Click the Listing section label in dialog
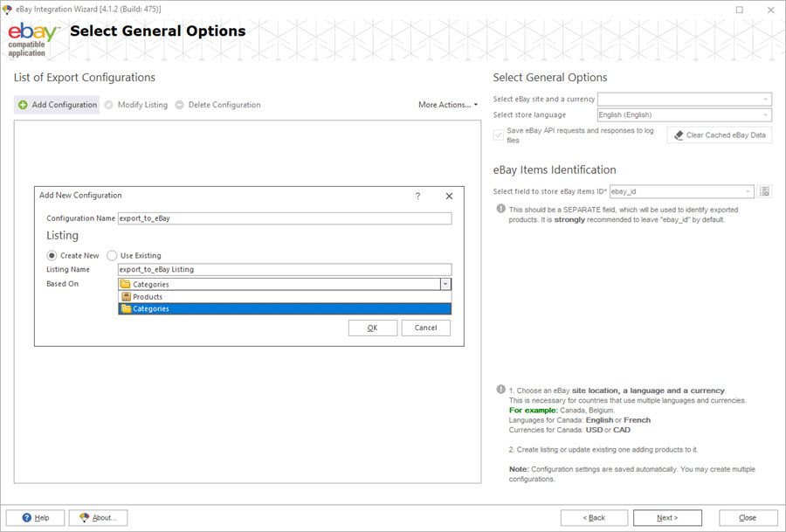 coord(63,236)
